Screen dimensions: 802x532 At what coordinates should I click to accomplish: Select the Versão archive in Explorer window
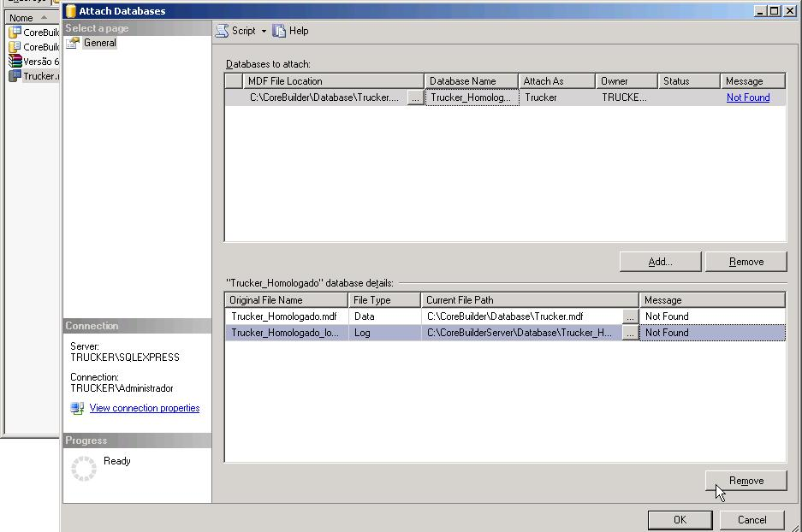click(x=33, y=62)
